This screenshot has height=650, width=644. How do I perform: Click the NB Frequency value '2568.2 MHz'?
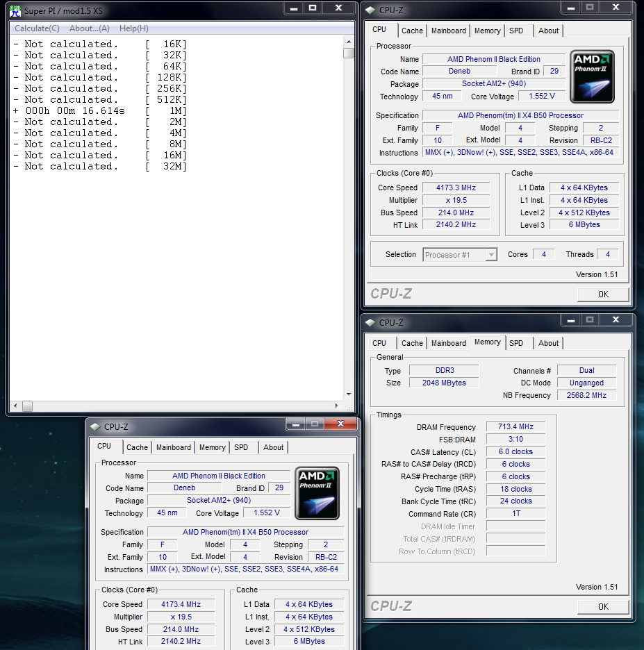tap(587, 395)
